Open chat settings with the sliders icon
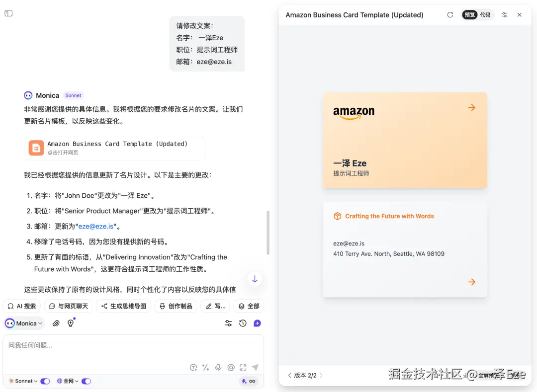Screen dimensions: 537x392 coord(228,323)
